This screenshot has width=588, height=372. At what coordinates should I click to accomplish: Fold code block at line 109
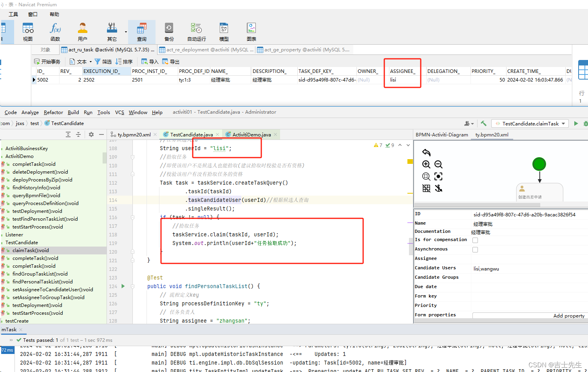click(x=132, y=157)
